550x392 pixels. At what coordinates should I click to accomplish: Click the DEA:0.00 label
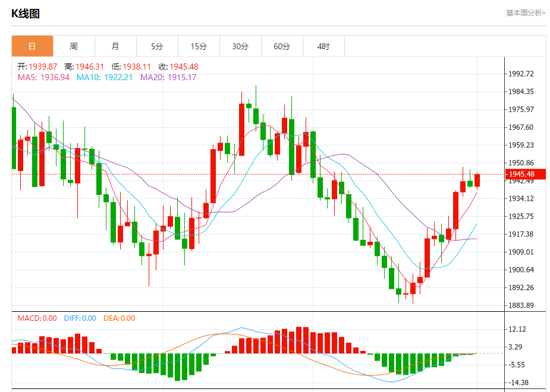[120, 318]
